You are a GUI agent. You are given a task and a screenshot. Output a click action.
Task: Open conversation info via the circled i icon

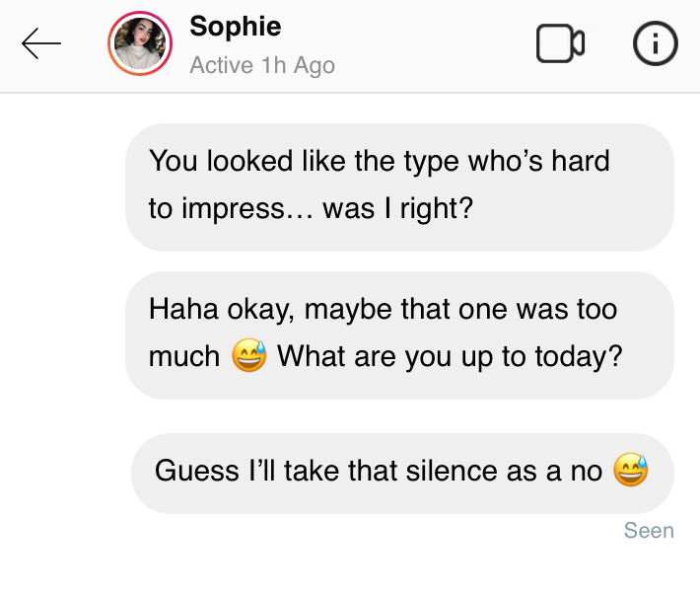(x=655, y=43)
